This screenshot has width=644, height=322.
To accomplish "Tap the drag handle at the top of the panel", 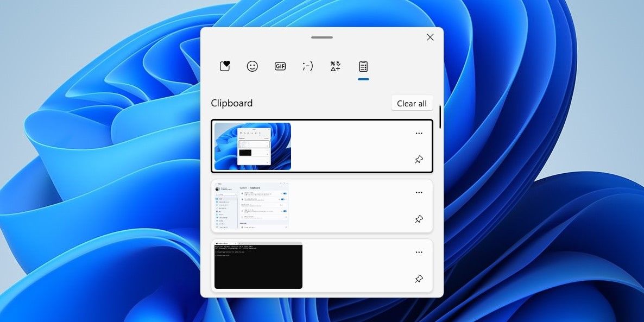I will [321, 37].
